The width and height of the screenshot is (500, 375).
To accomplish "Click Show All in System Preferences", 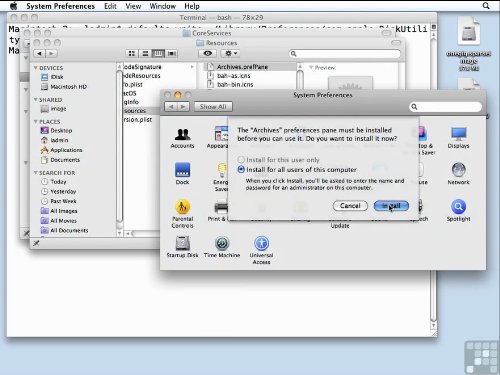I will [x=213, y=107].
